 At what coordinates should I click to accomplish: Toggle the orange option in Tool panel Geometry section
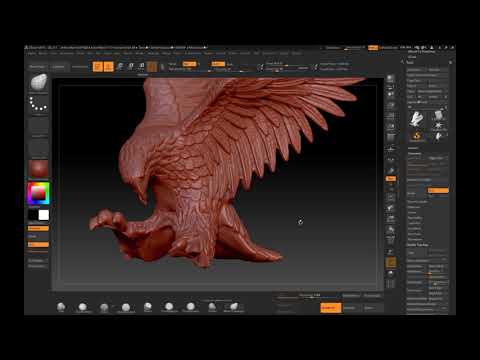(438, 190)
